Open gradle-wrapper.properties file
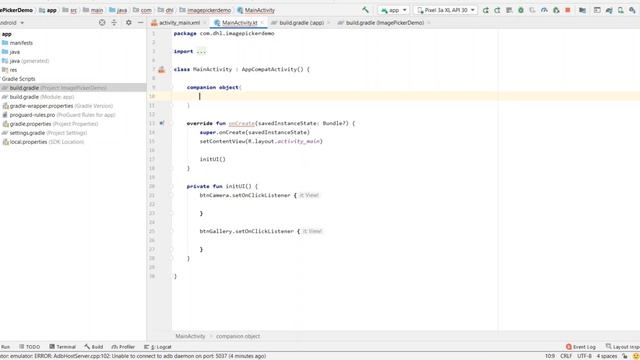Screen dimensions: 640x360 coord(58,106)
